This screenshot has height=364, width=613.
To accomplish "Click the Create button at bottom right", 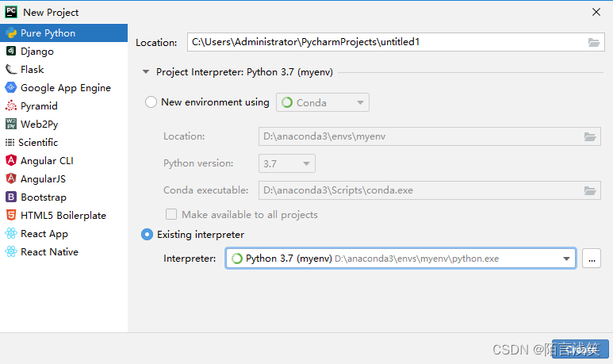I will [x=580, y=349].
